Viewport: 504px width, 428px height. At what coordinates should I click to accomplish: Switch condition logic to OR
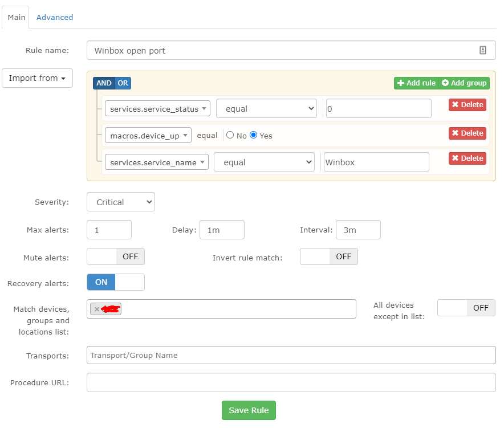pos(123,83)
